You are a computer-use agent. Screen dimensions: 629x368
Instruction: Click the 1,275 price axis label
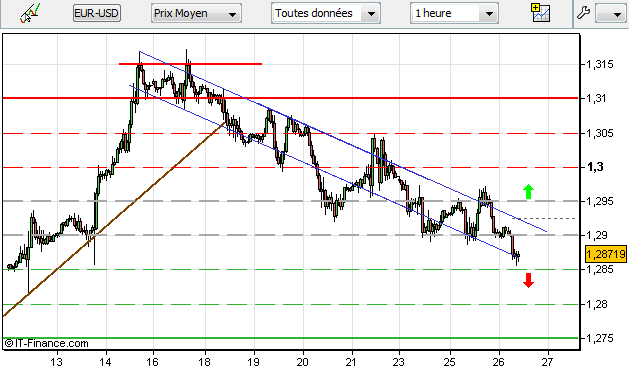tap(599, 338)
